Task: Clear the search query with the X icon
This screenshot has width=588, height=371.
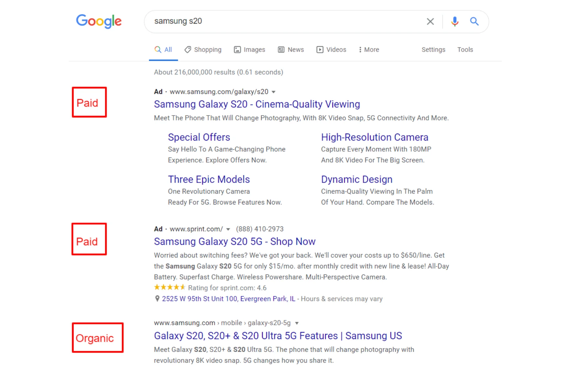Action: (x=430, y=21)
